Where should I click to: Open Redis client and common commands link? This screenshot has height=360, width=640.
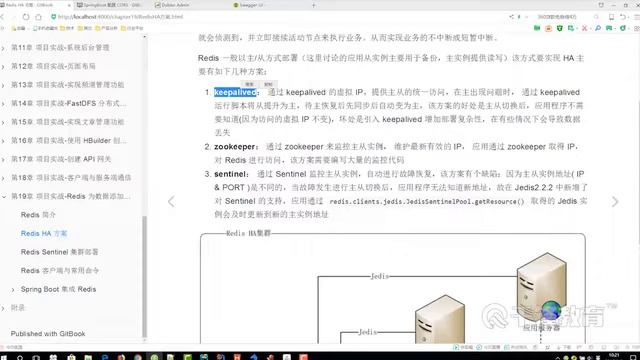[60, 270]
